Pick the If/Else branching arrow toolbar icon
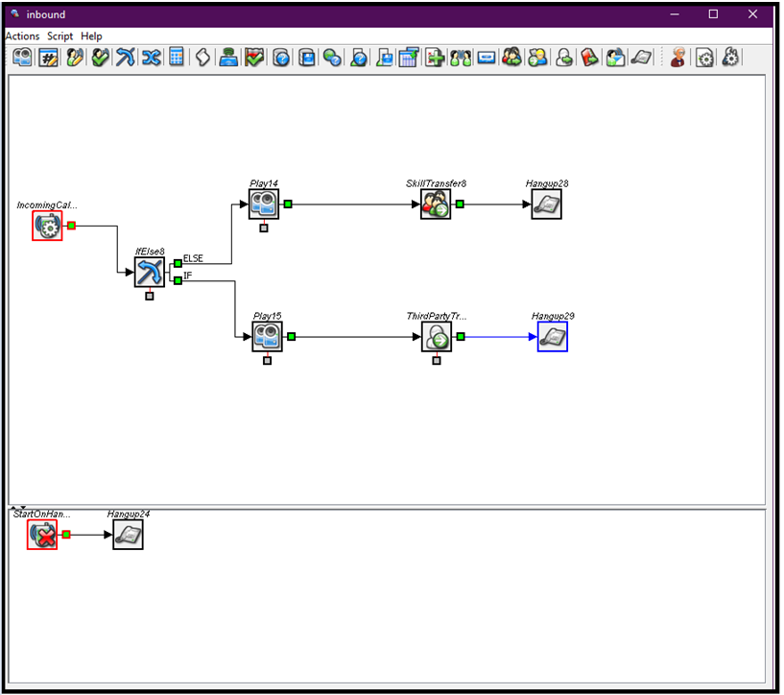784x695 pixels. [x=125, y=58]
